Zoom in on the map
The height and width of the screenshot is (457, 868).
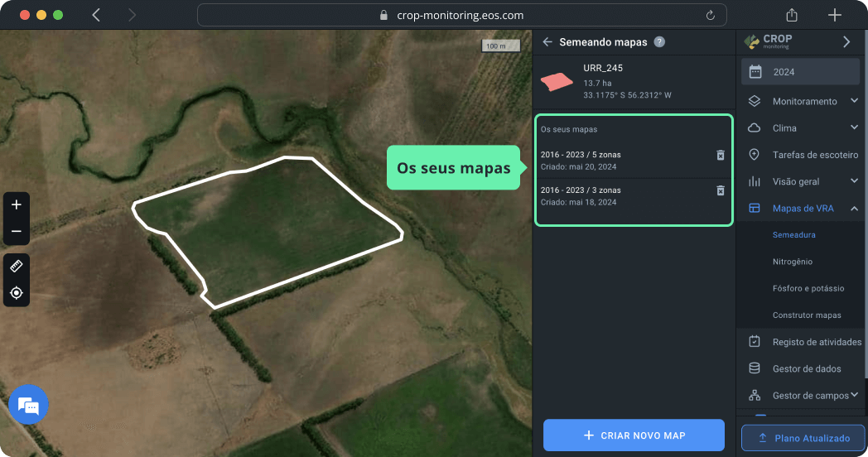pos(17,204)
